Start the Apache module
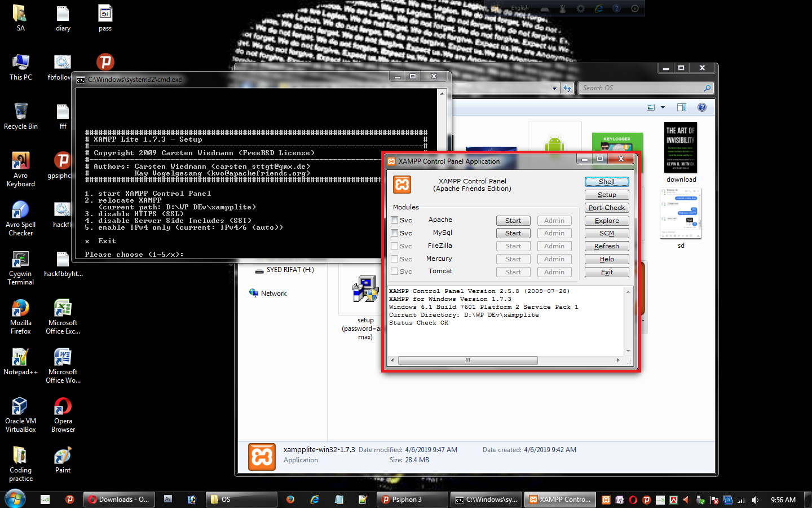The width and height of the screenshot is (812, 508). [513, 221]
